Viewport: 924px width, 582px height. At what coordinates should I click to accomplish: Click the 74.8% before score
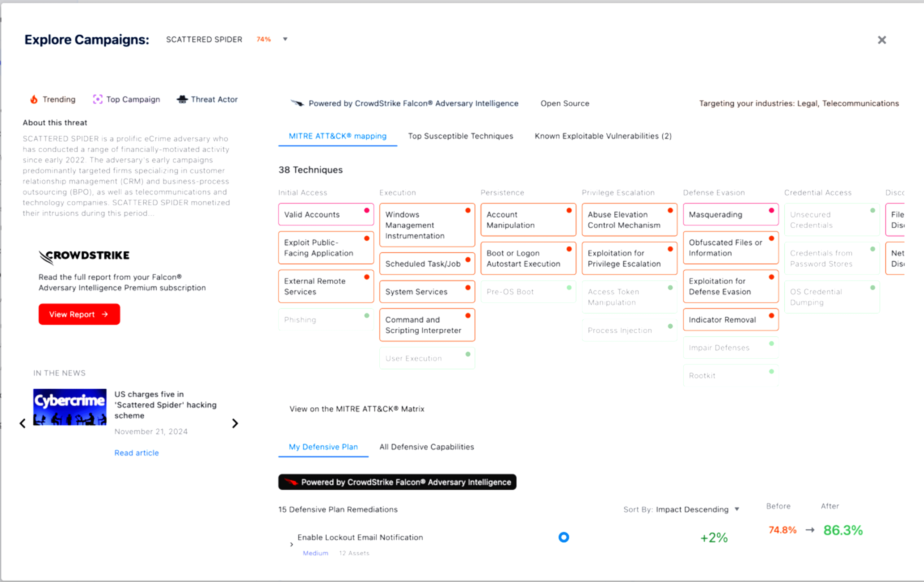(x=783, y=530)
